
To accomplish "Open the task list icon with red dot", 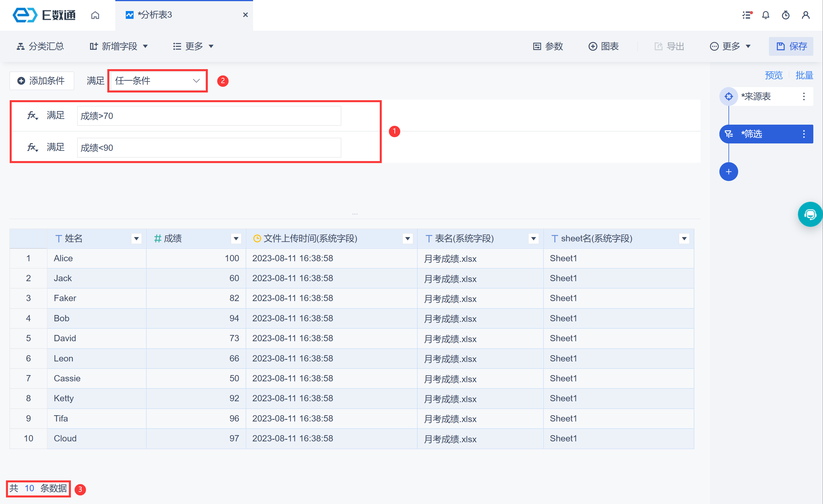I will point(747,15).
